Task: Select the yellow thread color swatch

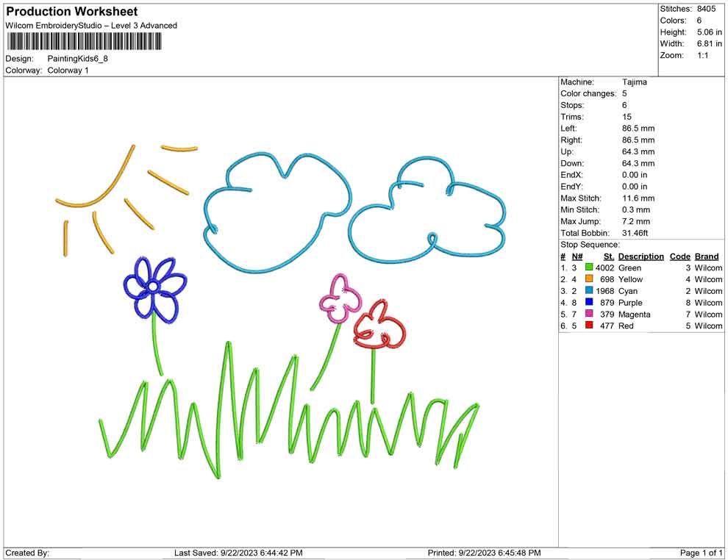Action: pyautogui.click(x=589, y=279)
